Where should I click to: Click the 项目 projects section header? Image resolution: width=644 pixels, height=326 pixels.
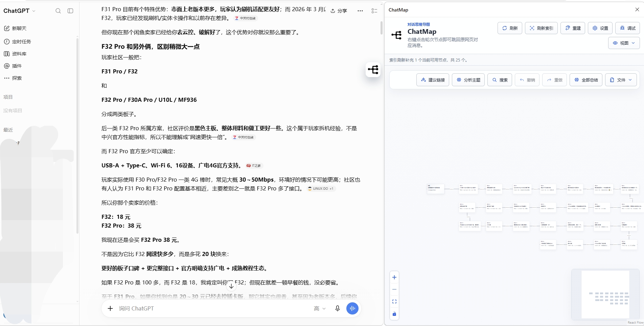point(8,97)
